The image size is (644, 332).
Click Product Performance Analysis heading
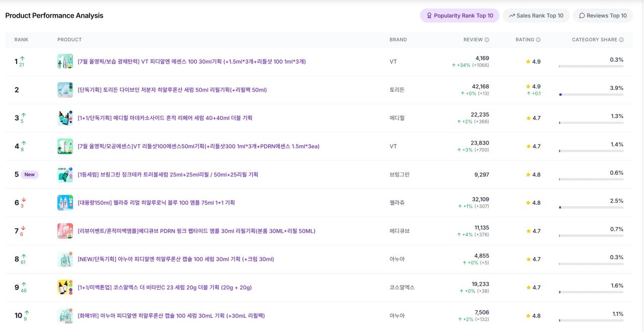[x=54, y=16]
